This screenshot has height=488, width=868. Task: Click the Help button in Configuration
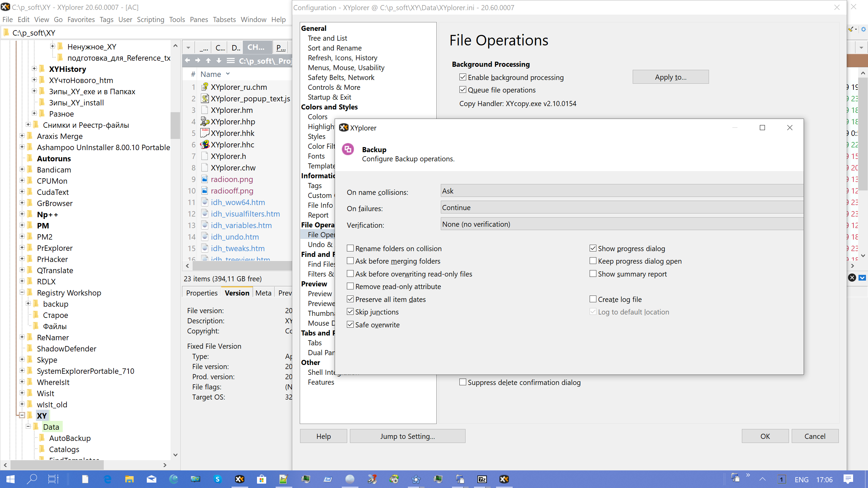pos(323,436)
